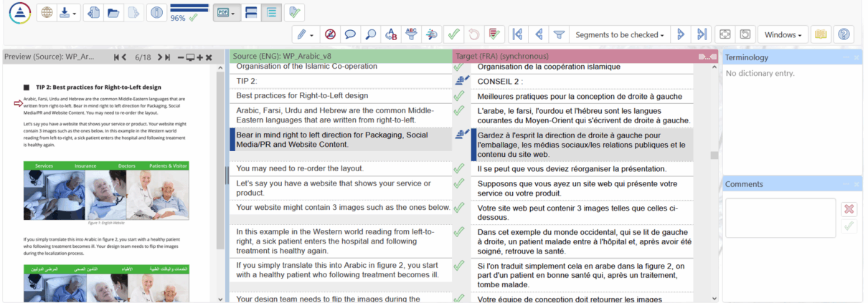Zoom out the preview with minus
The height and width of the screenshot is (303, 868).
[181, 57]
